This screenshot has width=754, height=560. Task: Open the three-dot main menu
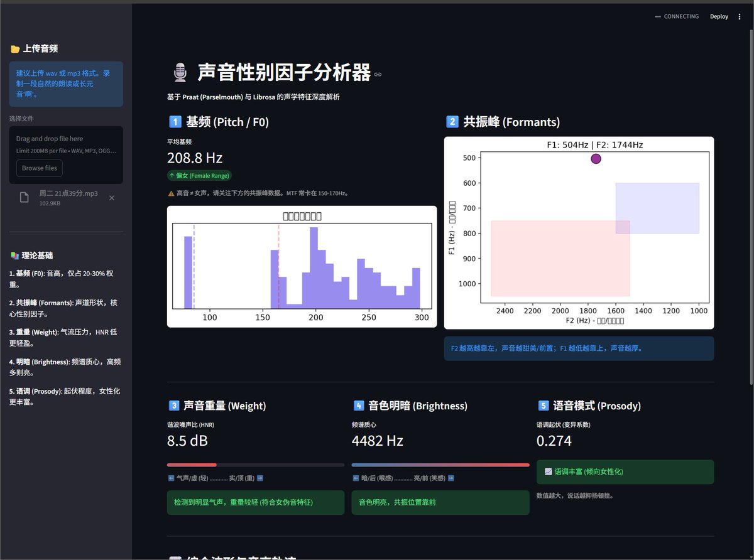[x=740, y=17]
